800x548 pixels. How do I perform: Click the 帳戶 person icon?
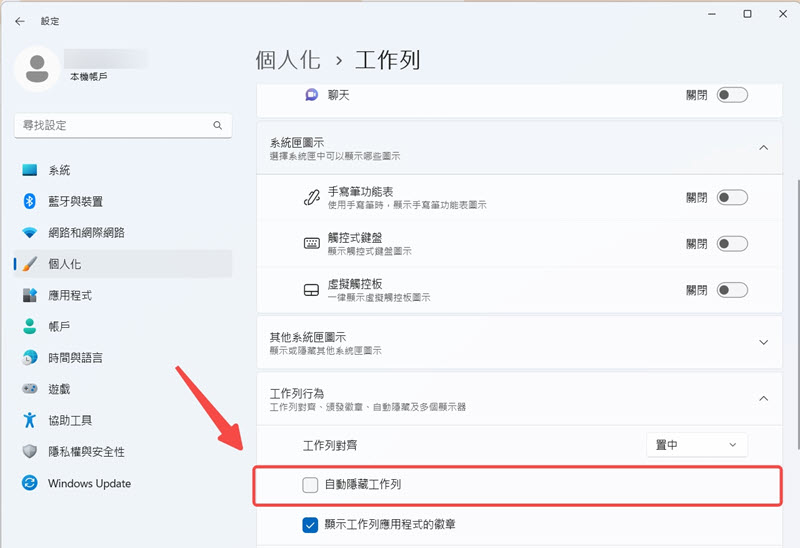(30, 326)
